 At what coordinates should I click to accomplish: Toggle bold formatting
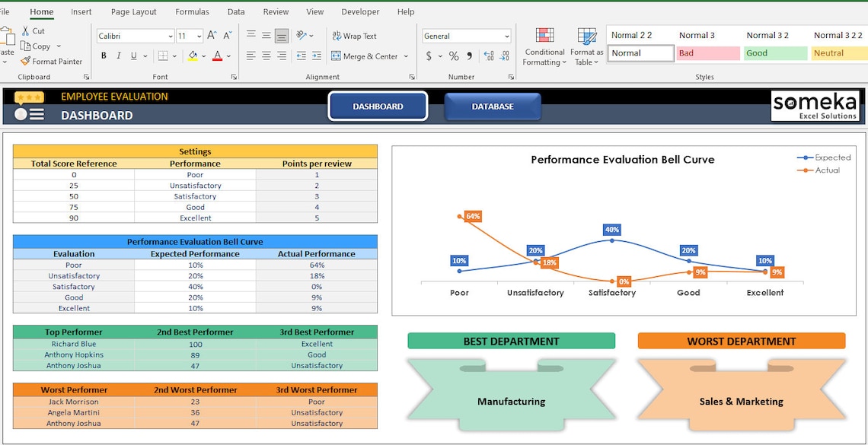pyautogui.click(x=104, y=55)
